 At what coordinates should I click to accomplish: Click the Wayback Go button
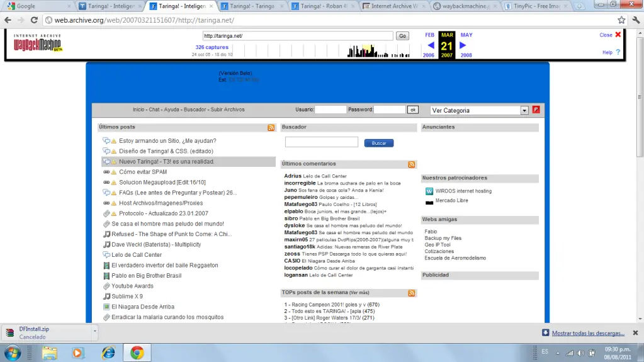(x=402, y=36)
